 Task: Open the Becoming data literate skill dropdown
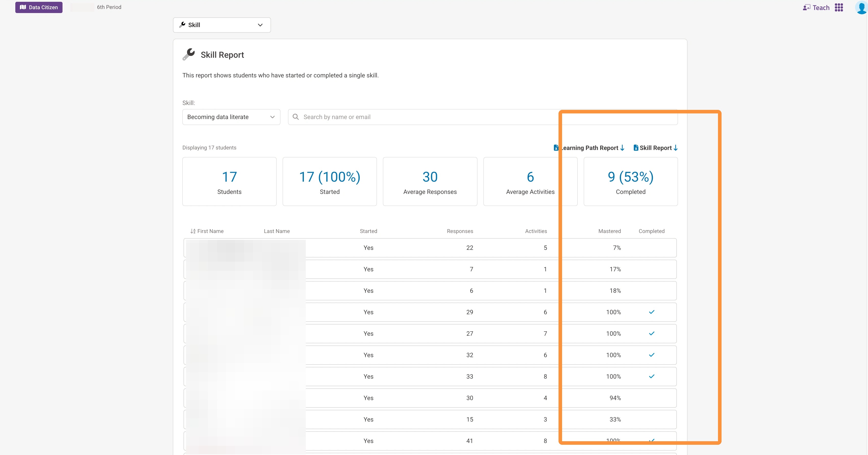point(231,117)
